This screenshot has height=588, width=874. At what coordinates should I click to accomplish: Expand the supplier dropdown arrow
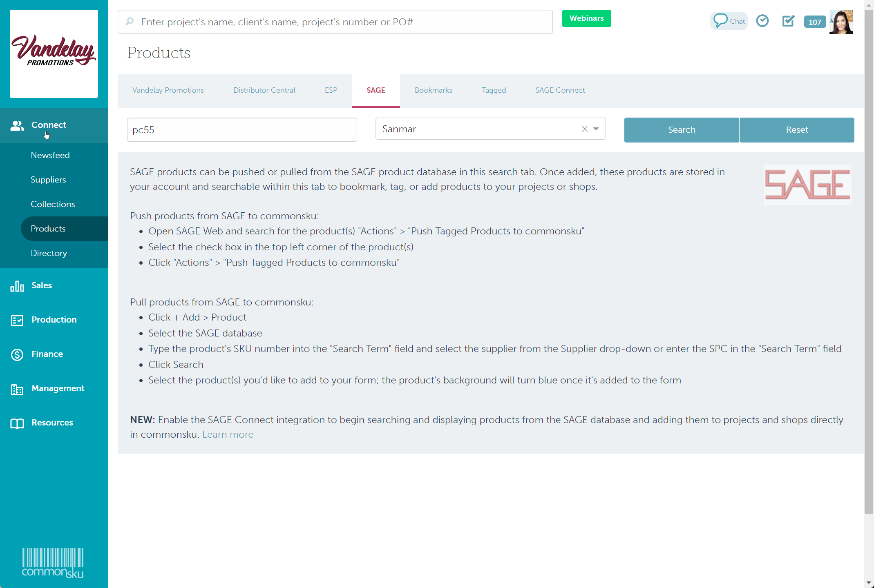click(x=596, y=129)
